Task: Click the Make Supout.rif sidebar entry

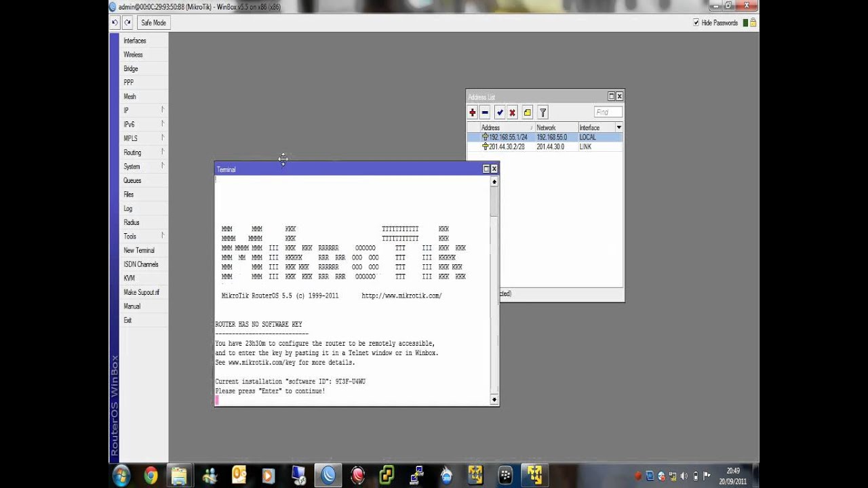Action: [x=141, y=292]
